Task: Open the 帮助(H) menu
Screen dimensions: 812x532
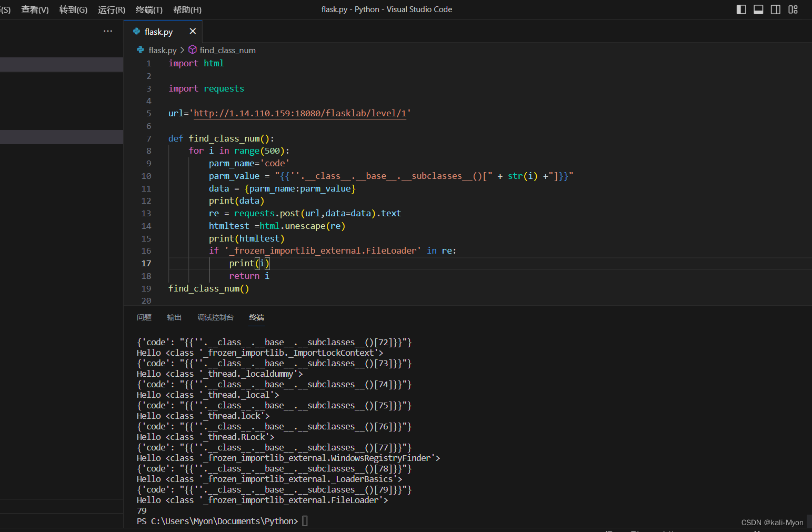Action: pyautogui.click(x=187, y=9)
